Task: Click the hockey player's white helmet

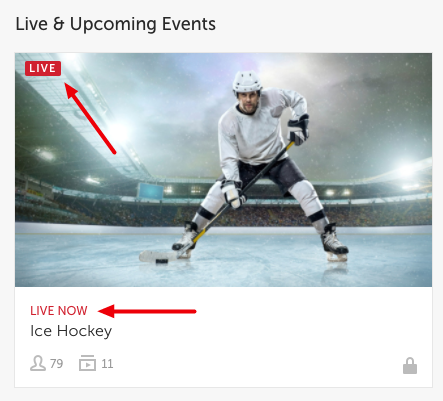Action: click(x=247, y=82)
